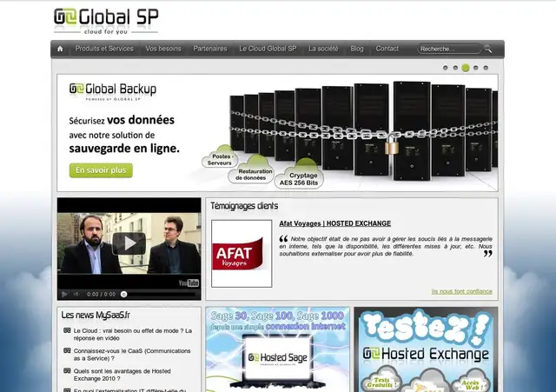Screen dimensions: 556x392
Task: Click the Les news MySaaS.fr heading
Action: [96, 315]
